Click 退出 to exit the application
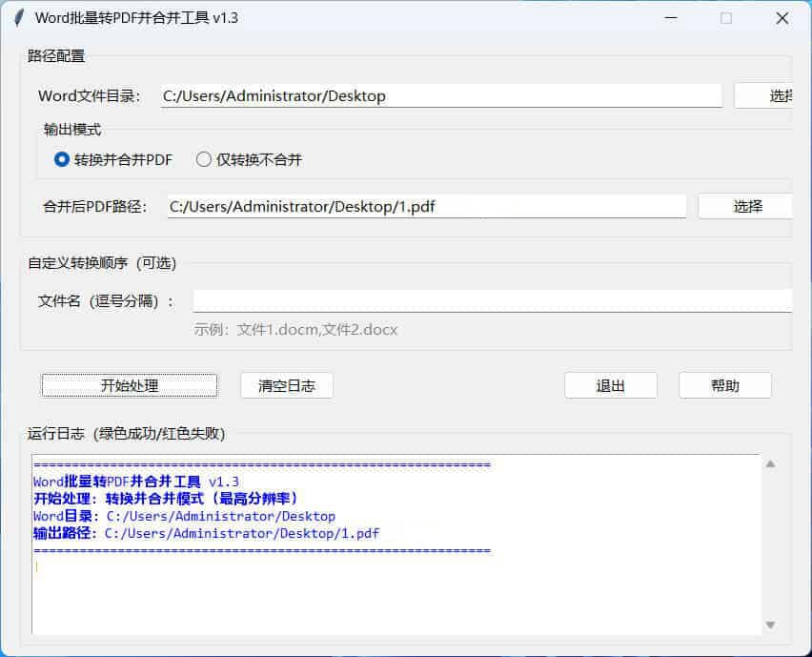This screenshot has width=812, height=657. [610, 385]
